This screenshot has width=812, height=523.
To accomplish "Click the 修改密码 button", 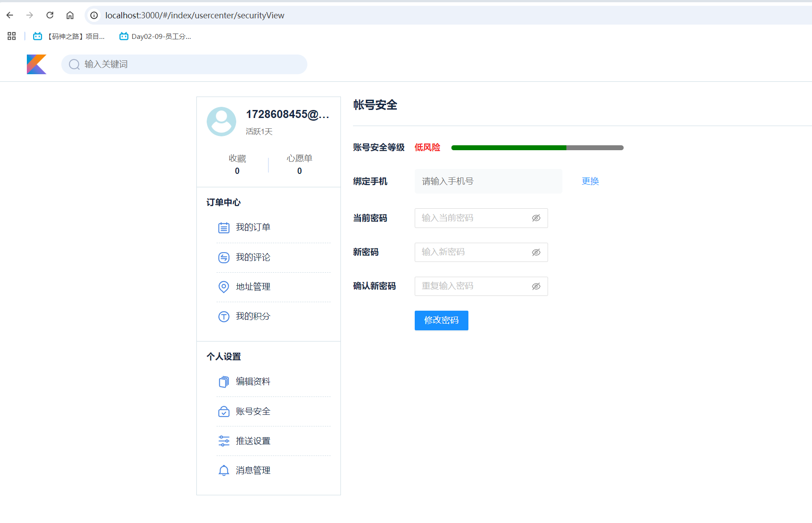I will pyautogui.click(x=442, y=321).
